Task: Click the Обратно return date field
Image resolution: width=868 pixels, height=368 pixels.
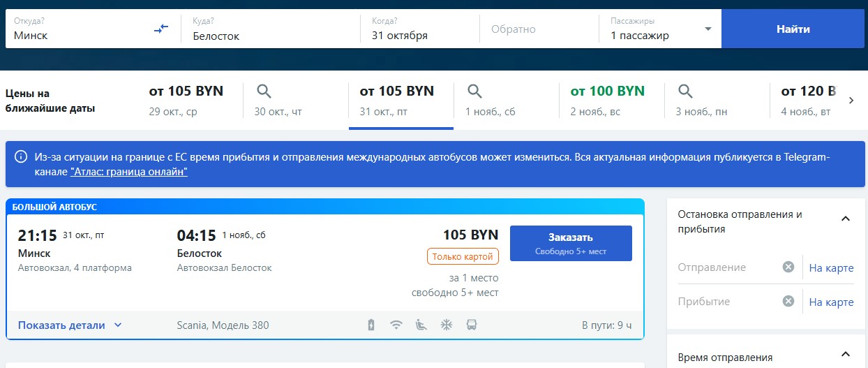Action: point(537,29)
